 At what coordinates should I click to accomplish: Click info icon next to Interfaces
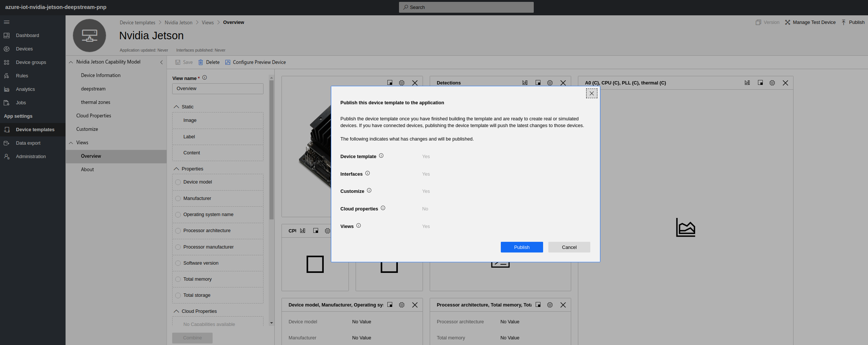click(368, 173)
